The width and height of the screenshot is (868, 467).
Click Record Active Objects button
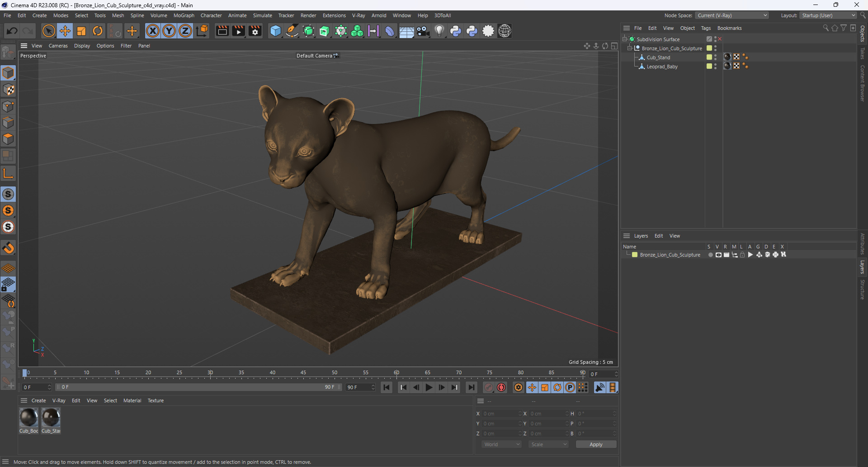tap(489, 387)
